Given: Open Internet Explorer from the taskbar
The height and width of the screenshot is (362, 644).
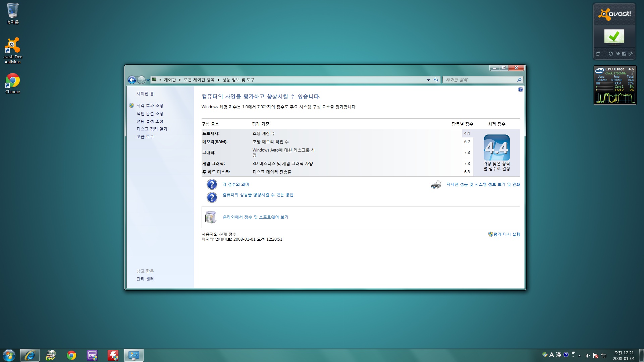Looking at the screenshot, I should point(30,355).
